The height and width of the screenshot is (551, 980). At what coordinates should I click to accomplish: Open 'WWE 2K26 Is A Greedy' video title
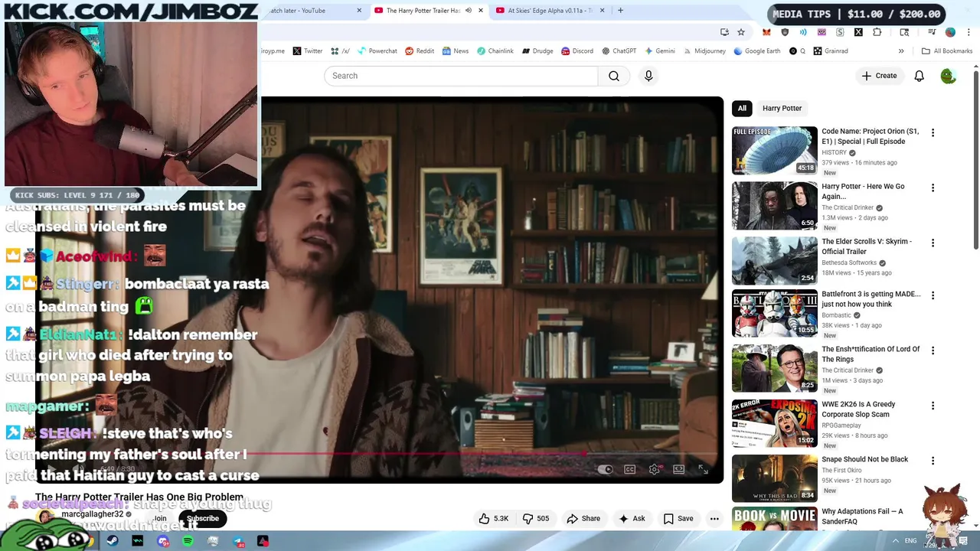point(858,409)
